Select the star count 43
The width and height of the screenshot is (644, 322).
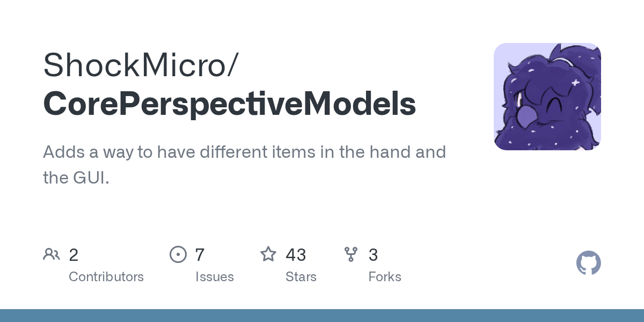click(x=296, y=255)
